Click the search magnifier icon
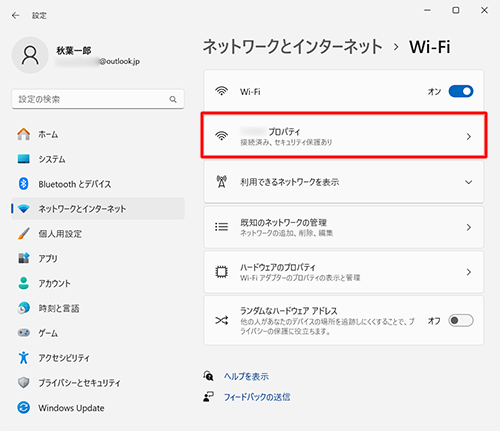Image resolution: width=500 pixels, height=431 pixels. tap(173, 99)
